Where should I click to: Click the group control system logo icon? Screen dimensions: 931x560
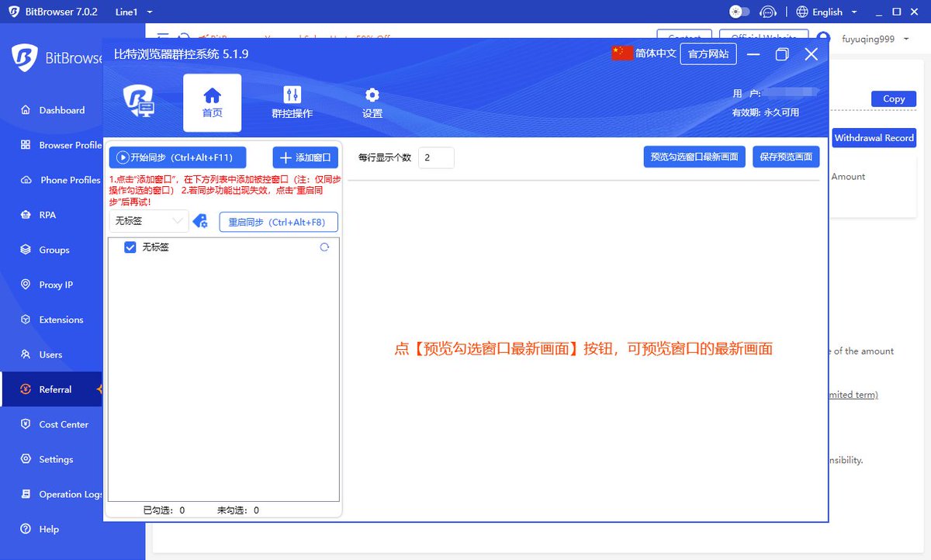coord(139,102)
